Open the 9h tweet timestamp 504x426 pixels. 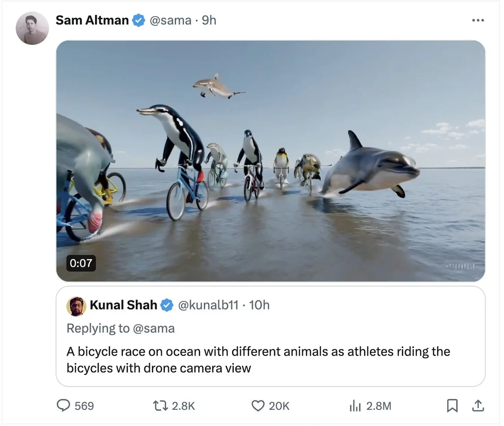pyautogui.click(x=209, y=20)
